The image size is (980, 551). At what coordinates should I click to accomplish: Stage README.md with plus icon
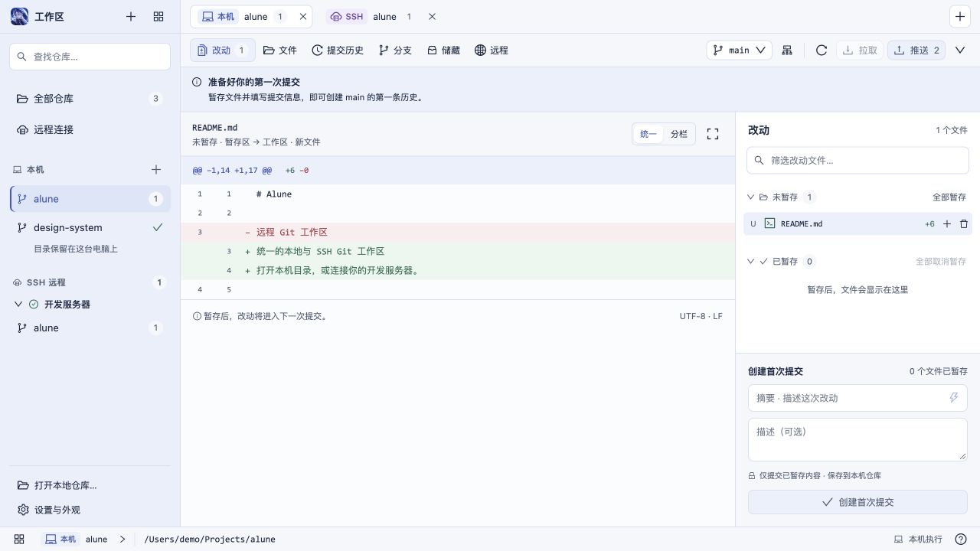click(x=947, y=224)
